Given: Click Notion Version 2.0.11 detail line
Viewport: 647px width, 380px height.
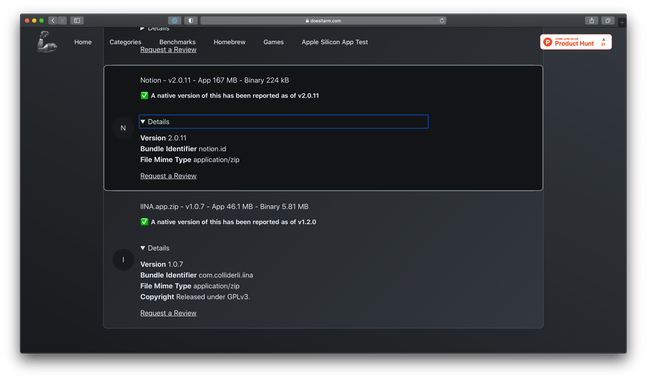Looking at the screenshot, I should coord(163,138).
